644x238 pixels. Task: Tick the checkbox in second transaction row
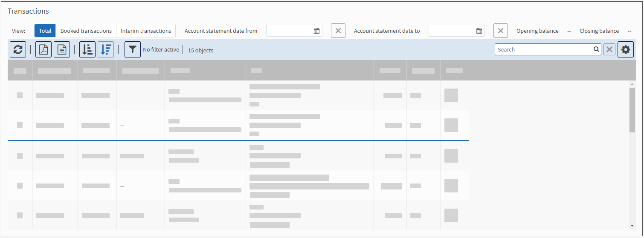click(20, 125)
